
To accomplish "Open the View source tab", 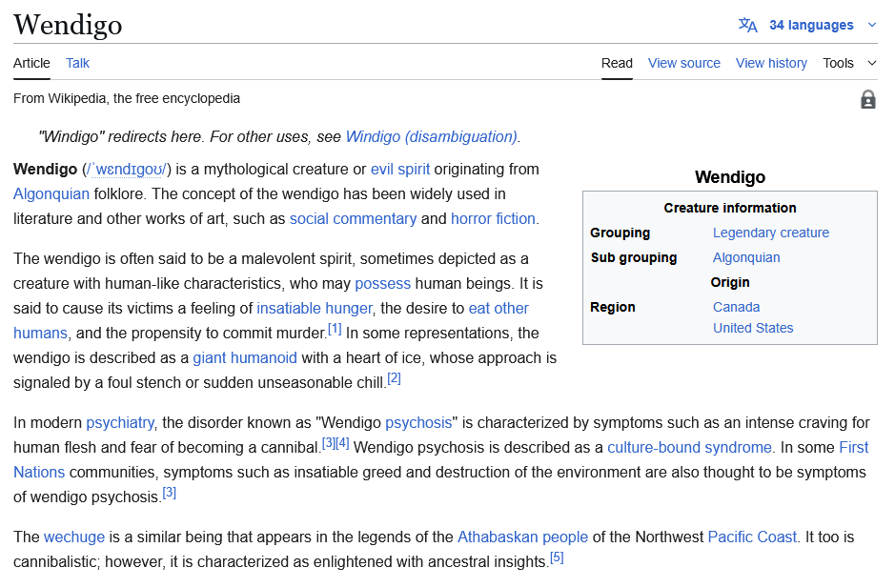I will [x=683, y=63].
